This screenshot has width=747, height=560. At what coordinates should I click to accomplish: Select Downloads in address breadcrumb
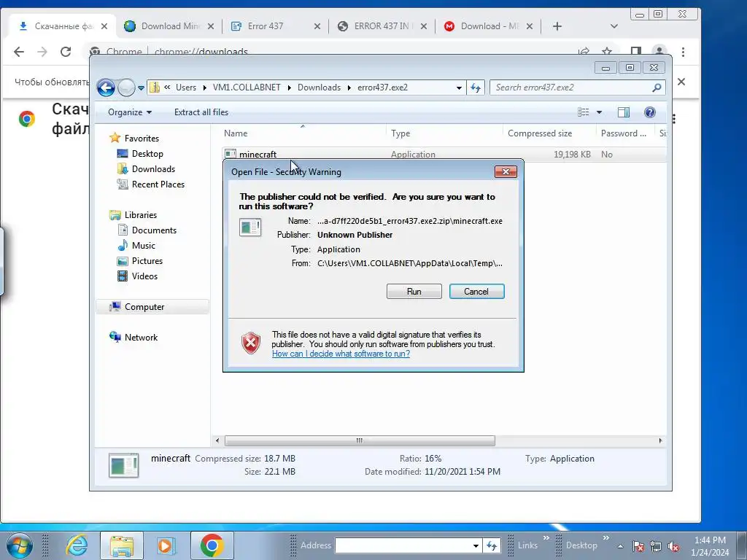[320, 87]
